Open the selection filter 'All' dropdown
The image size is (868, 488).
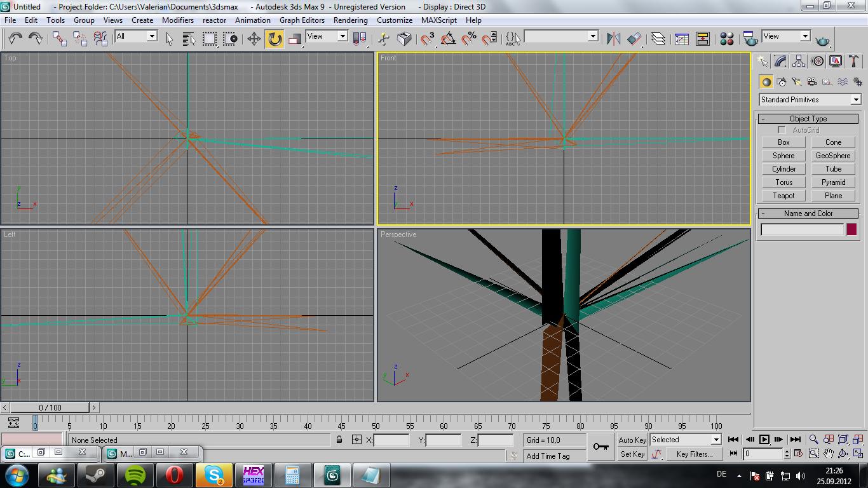(x=152, y=36)
